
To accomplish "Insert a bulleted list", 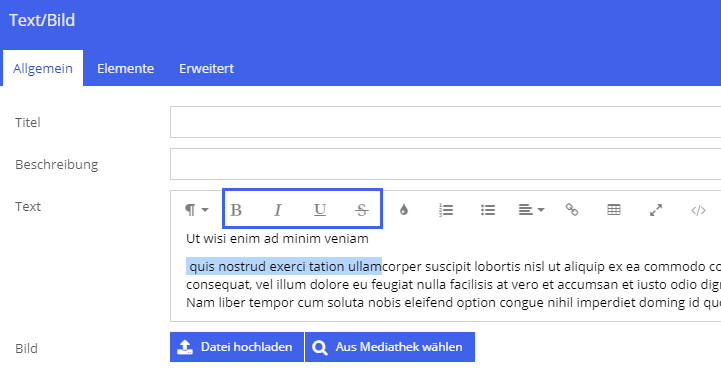I will click(x=488, y=210).
